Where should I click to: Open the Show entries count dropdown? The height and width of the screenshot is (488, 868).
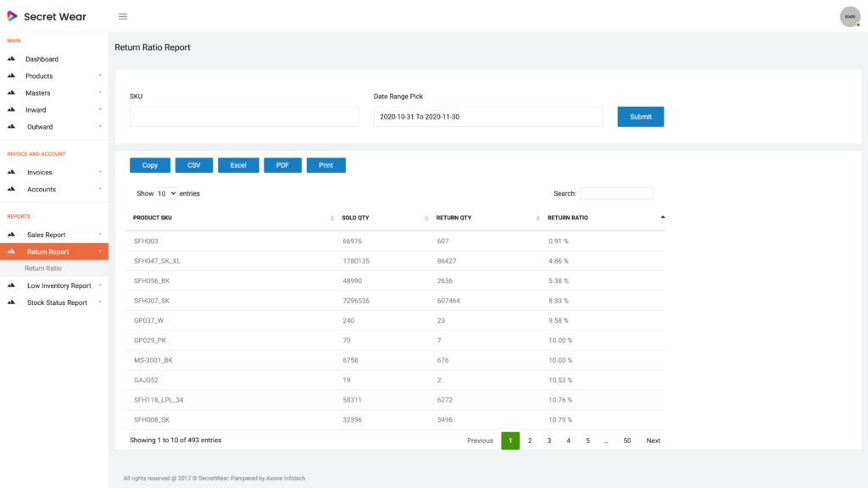(166, 193)
